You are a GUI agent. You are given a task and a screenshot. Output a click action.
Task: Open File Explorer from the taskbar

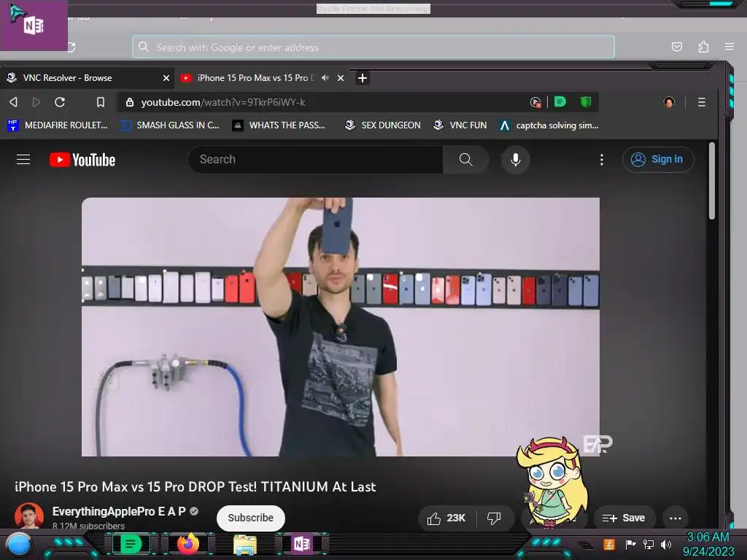tap(245, 545)
